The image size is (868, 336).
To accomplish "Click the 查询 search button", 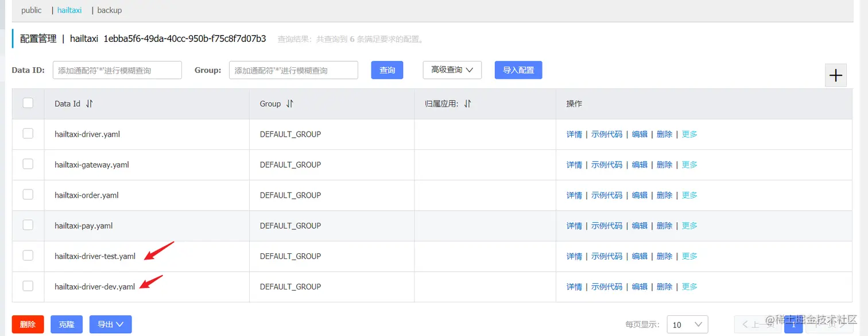I will (387, 69).
